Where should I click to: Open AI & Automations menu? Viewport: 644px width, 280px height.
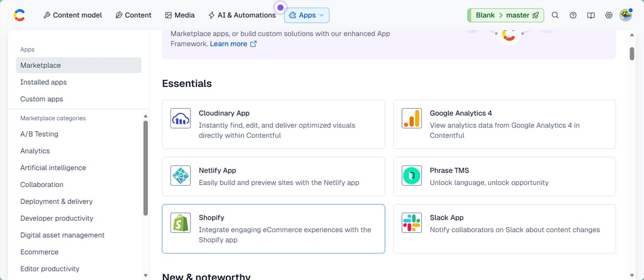click(242, 15)
